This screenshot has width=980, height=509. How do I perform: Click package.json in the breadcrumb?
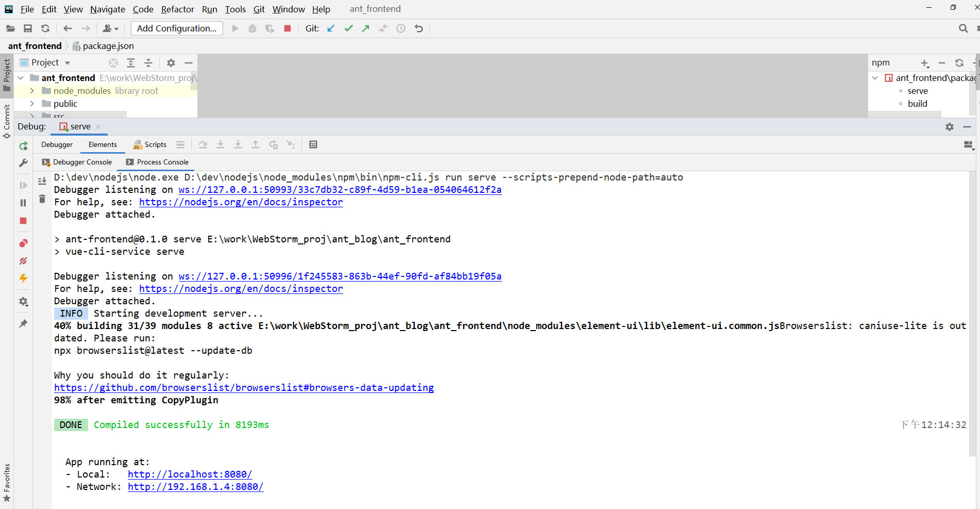103,46
